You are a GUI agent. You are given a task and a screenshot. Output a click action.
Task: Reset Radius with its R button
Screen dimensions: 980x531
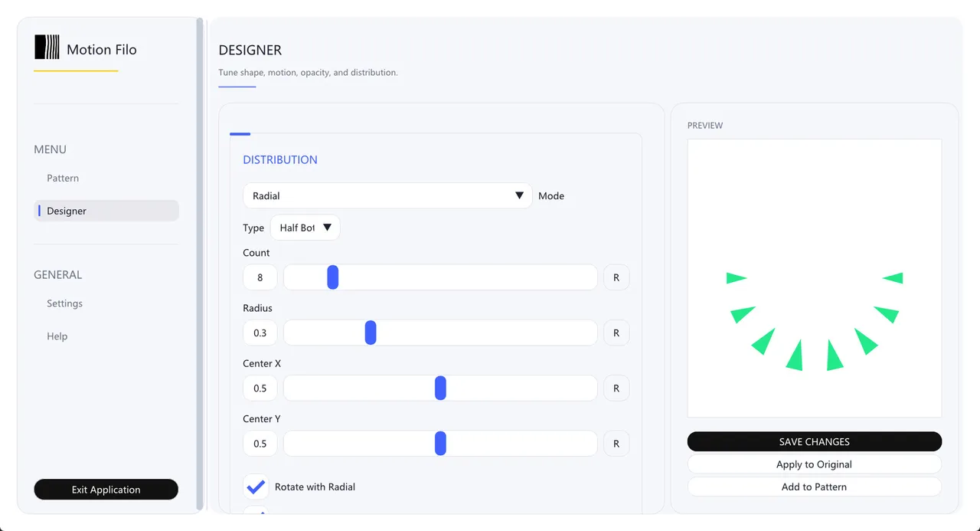[x=616, y=333]
